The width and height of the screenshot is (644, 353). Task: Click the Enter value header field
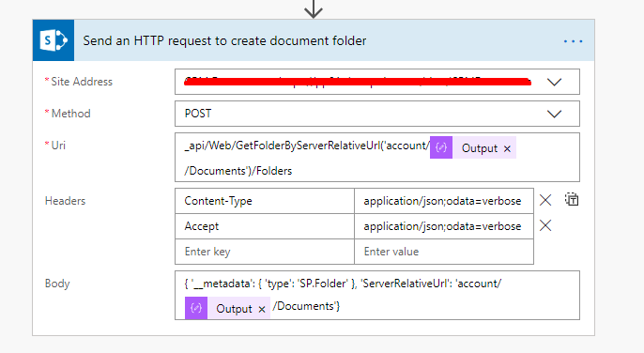pos(444,252)
